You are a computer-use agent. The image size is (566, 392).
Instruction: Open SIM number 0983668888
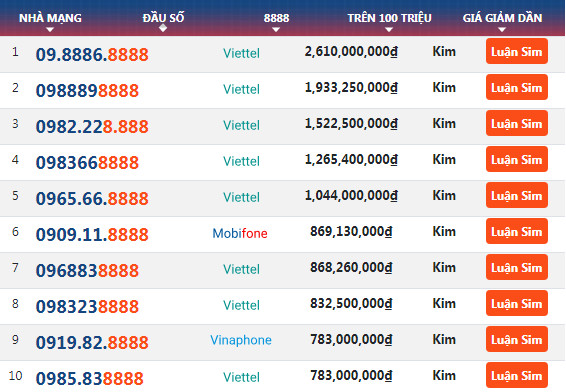coord(87,162)
